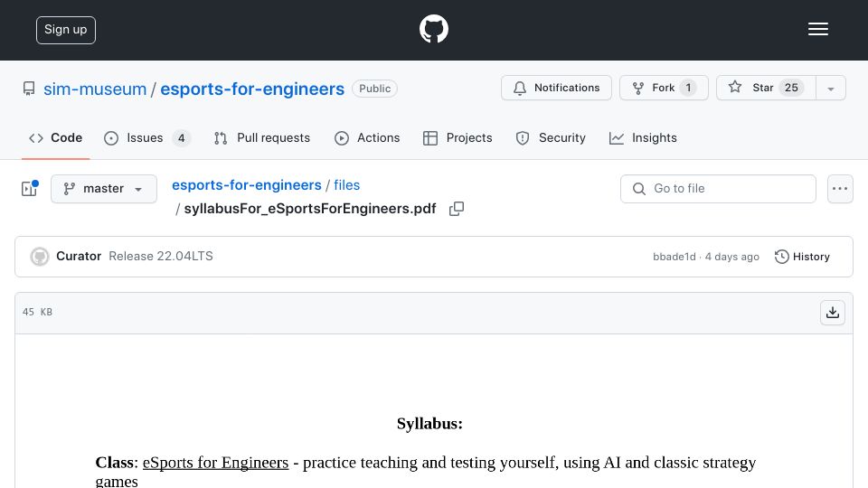Switch to the Code tab
868x488 pixels.
coord(55,137)
